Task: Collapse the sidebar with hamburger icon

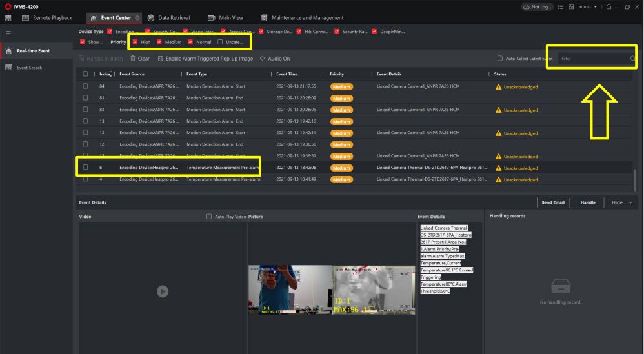Action: [8, 32]
